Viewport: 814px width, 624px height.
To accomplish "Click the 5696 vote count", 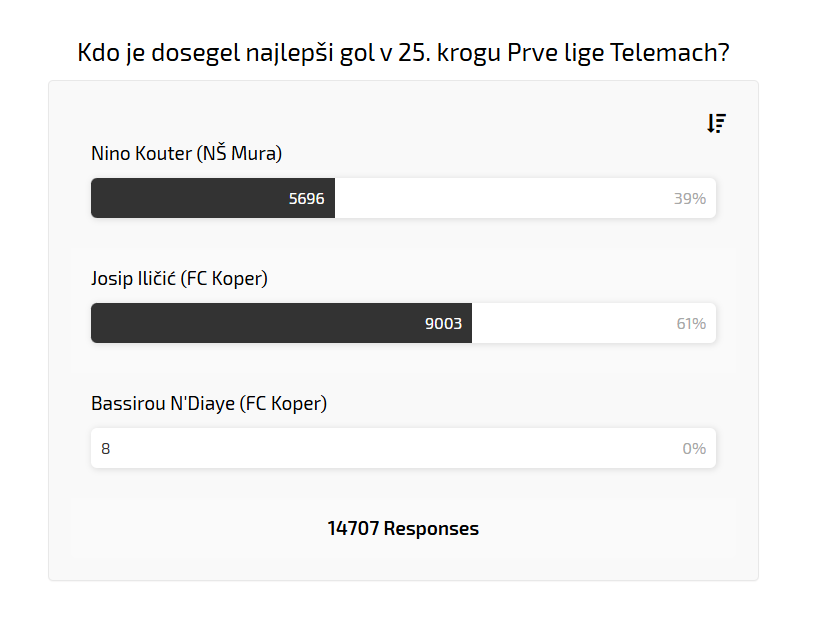I will click(306, 198).
